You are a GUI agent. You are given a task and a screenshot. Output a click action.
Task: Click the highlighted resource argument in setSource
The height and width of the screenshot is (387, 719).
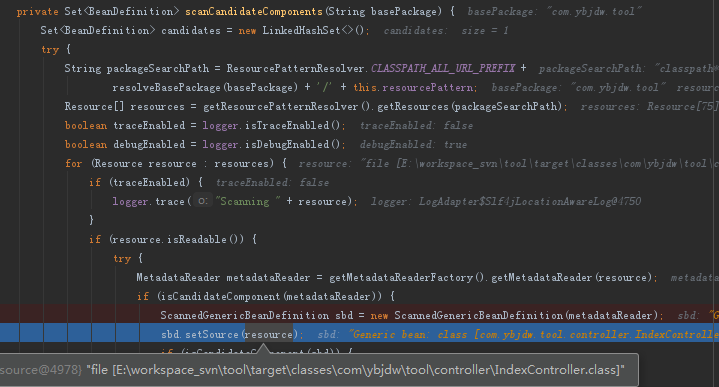coord(269,335)
